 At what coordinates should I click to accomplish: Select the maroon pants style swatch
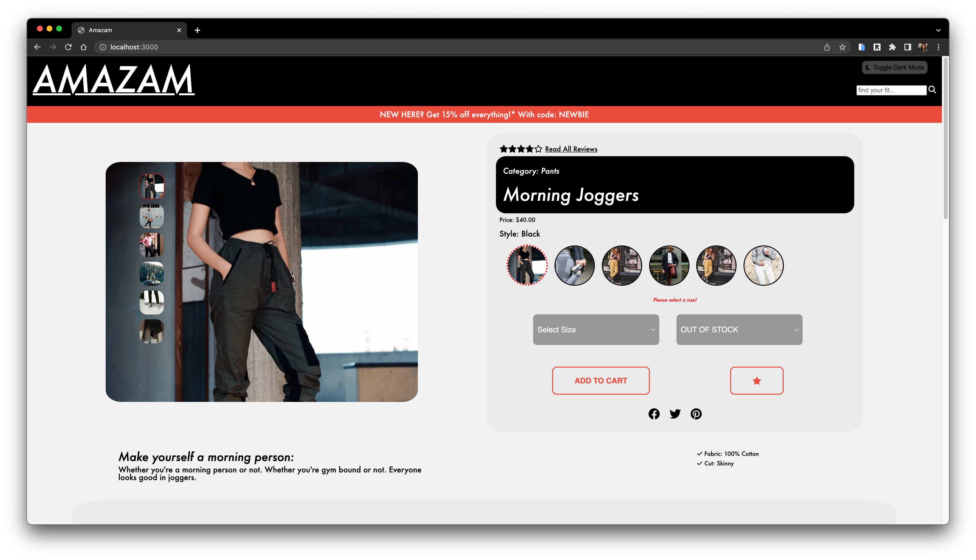(669, 265)
